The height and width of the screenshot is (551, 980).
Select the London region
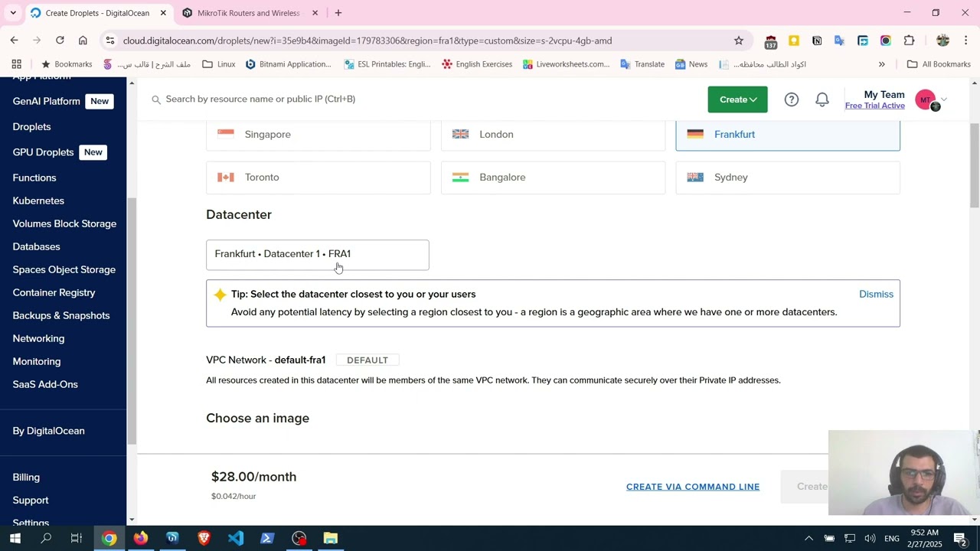click(553, 135)
